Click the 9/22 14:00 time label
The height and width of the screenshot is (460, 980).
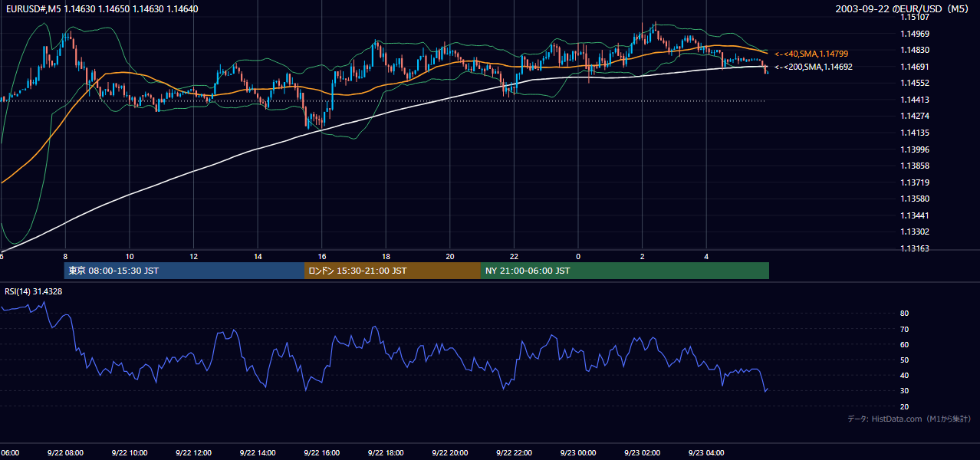tap(257, 453)
